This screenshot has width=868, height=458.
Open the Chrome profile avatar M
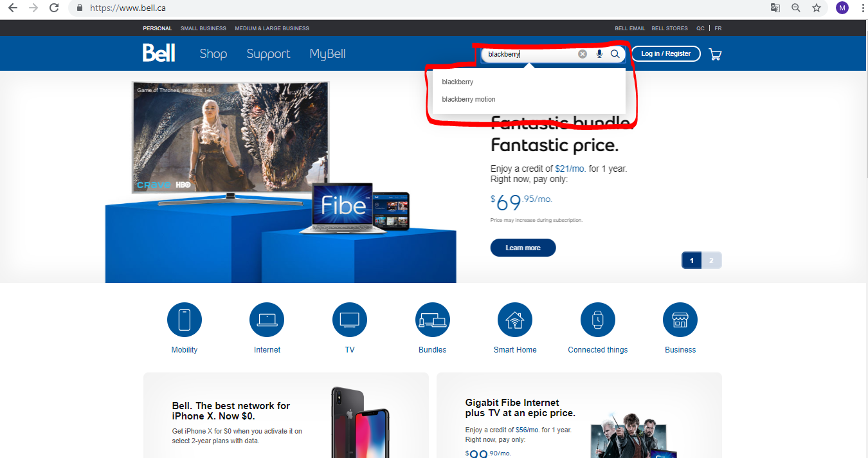pos(842,8)
